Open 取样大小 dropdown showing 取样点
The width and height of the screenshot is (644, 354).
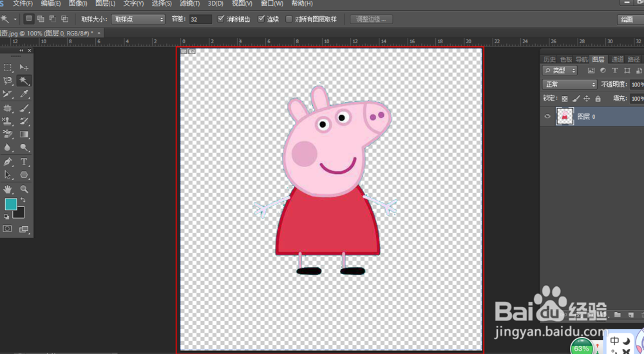(138, 19)
